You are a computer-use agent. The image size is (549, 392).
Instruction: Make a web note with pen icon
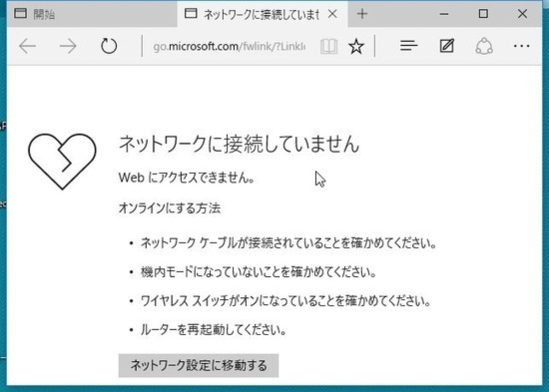coord(447,46)
